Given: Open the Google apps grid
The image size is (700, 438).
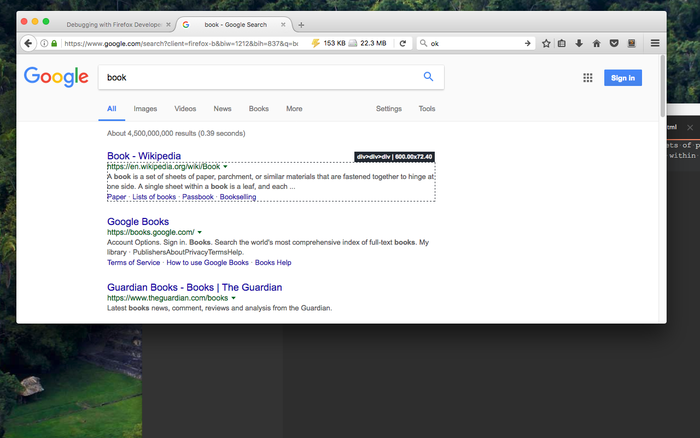Looking at the screenshot, I should coord(588,78).
